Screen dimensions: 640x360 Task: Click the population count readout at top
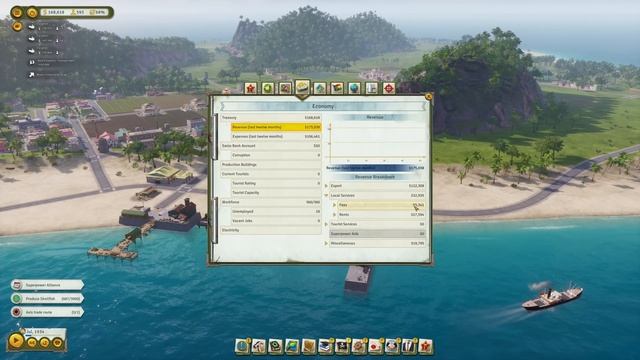(78, 13)
